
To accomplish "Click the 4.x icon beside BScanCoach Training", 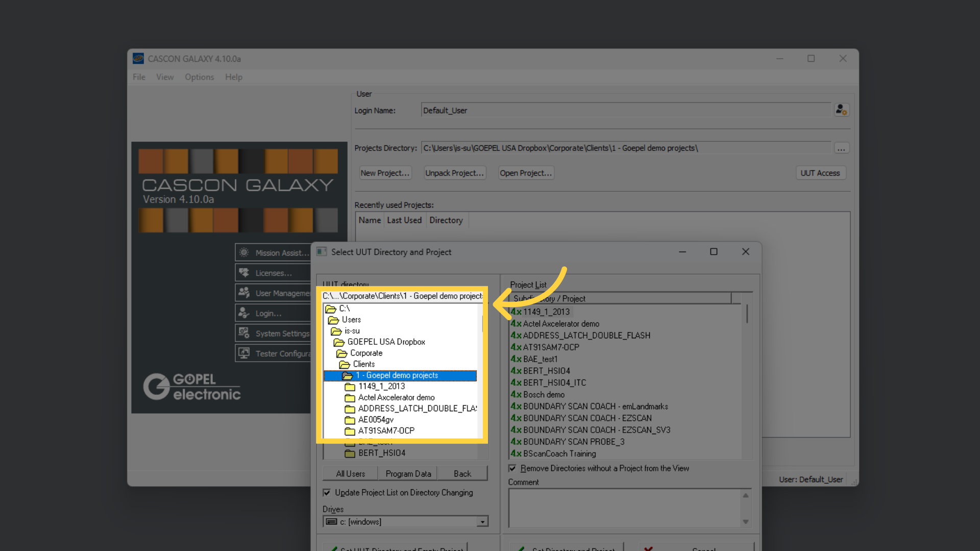I will 516,454.
